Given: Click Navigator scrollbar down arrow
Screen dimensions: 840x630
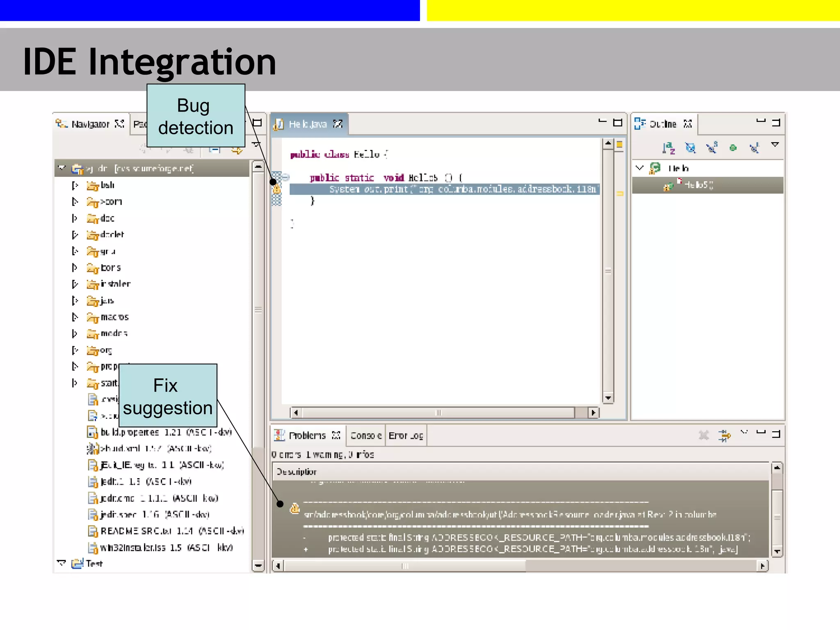Looking at the screenshot, I should [x=258, y=566].
